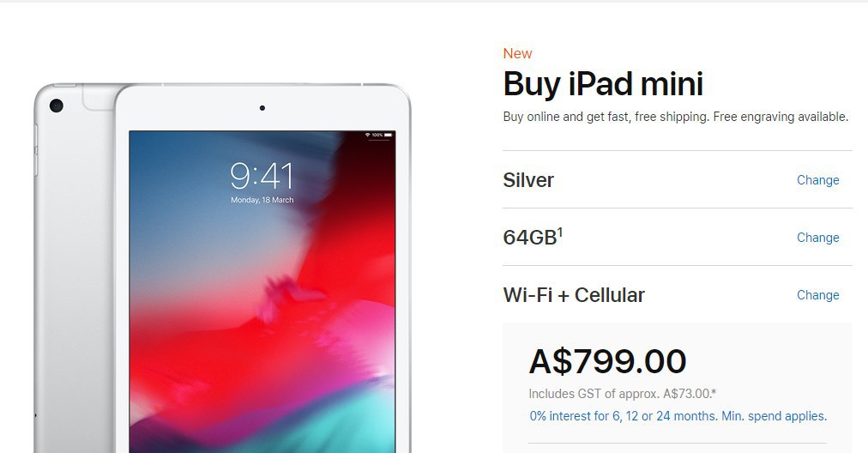868x453 pixels.
Task: Click Monday, 18 March date on iPad
Action: tap(262, 200)
